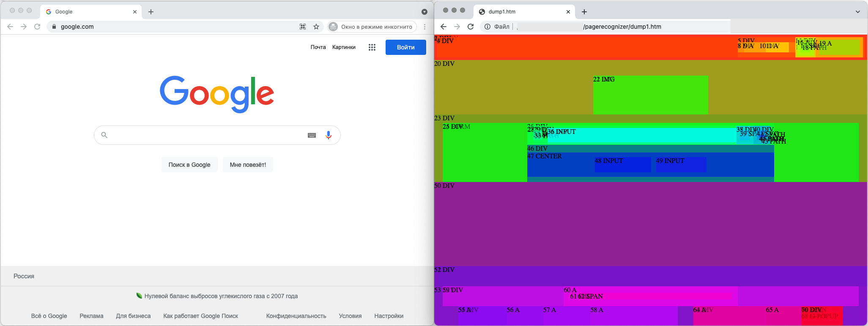Expand tab search chevron in right window
The width and height of the screenshot is (868, 326).
858,12
